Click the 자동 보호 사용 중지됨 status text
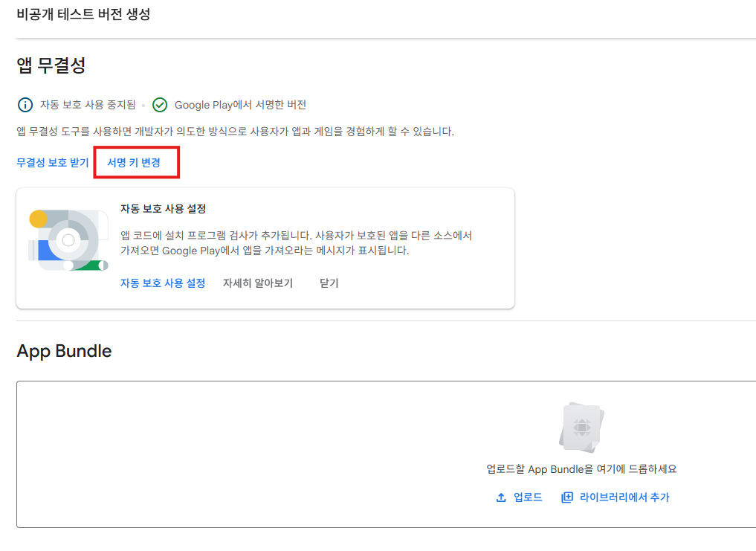 coord(88,105)
